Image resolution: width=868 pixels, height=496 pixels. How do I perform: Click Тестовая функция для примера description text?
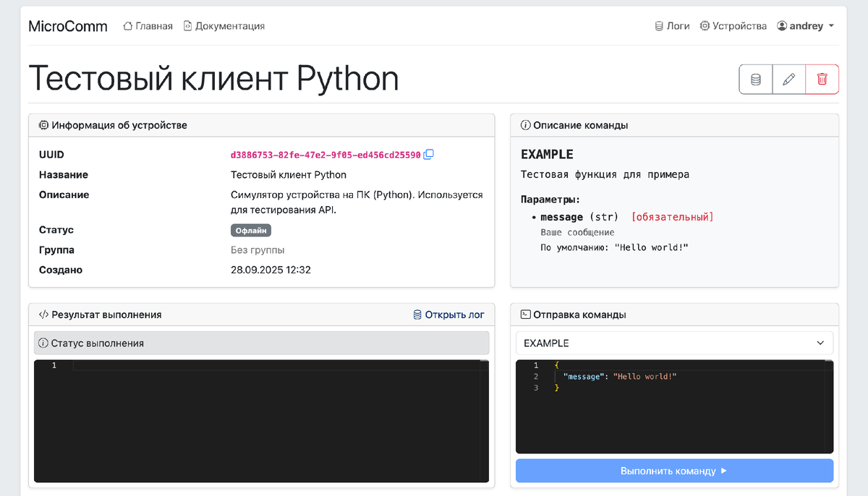pos(605,174)
